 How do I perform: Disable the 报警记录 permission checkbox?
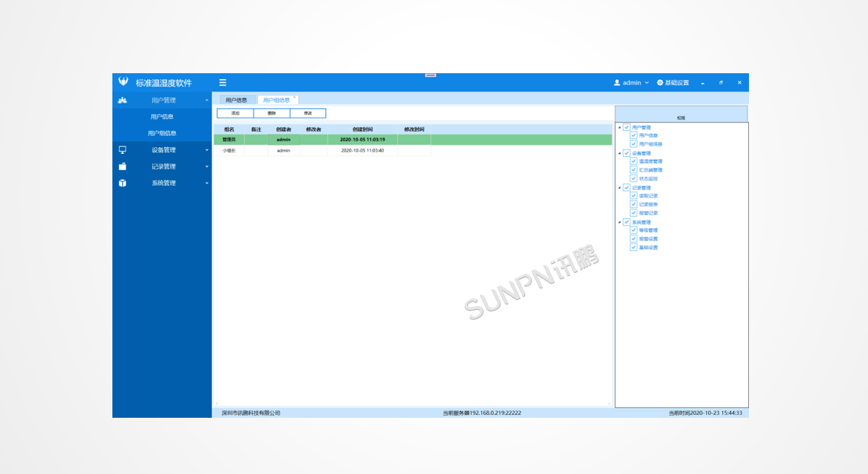tap(634, 213)
